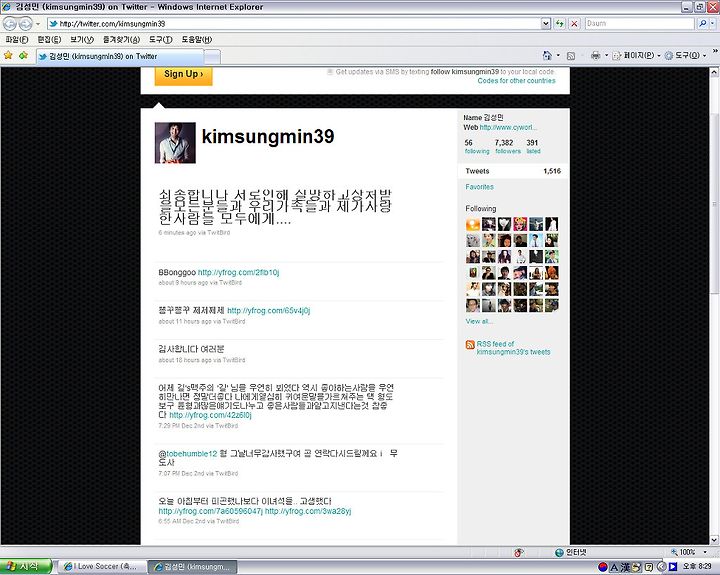
Task: Open a new blank tab
Action: point(212,57)
